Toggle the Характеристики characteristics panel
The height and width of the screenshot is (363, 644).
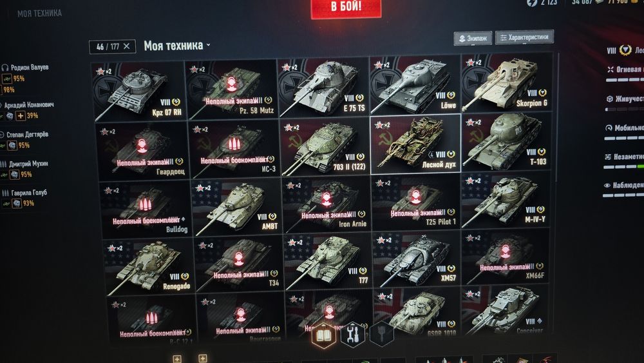[524, 37]
